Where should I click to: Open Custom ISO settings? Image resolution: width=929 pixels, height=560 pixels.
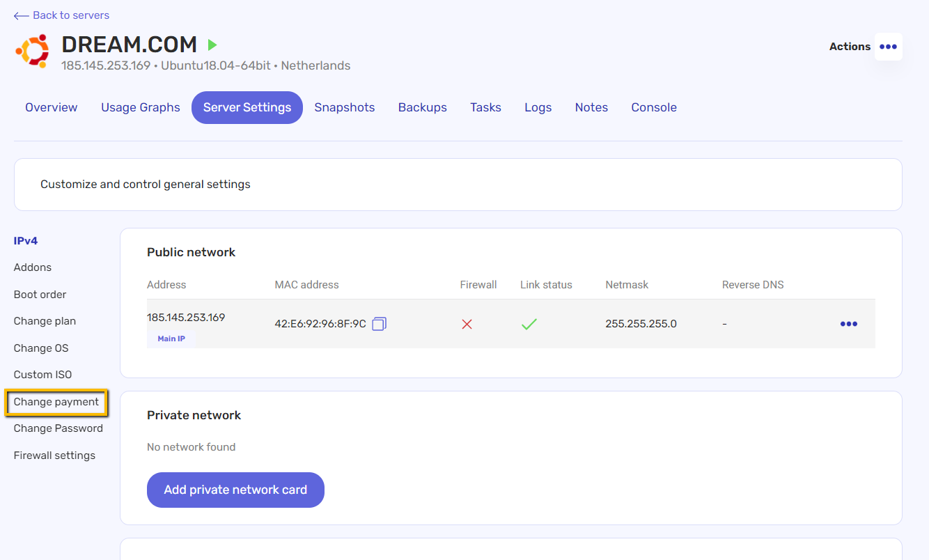pos(42,375)
